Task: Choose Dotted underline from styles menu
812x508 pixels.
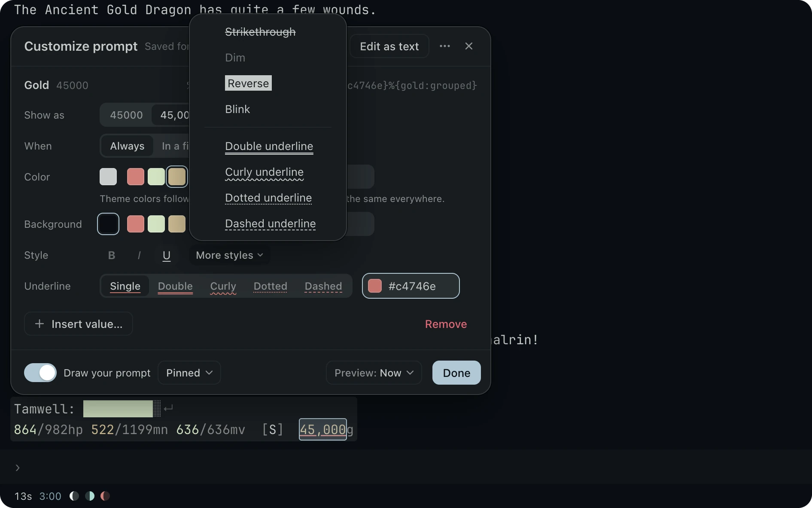Action: point(268,198)
